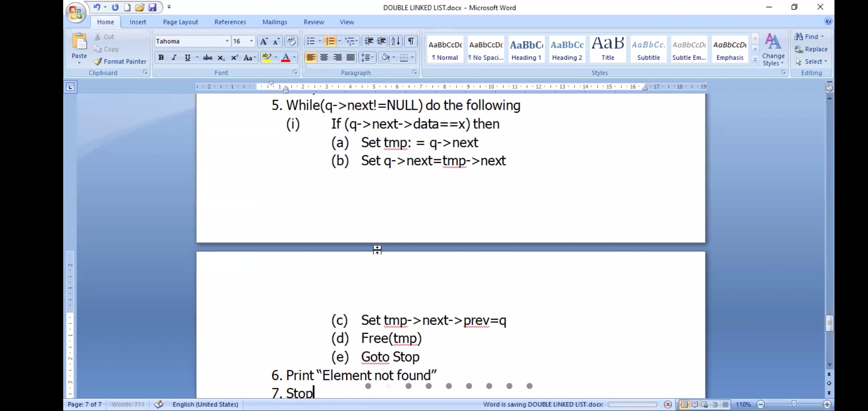The width and height of the screenshot is (868, 411).
Task: Open the References tab
Action: pyautogui.click(x=230, y=22)
